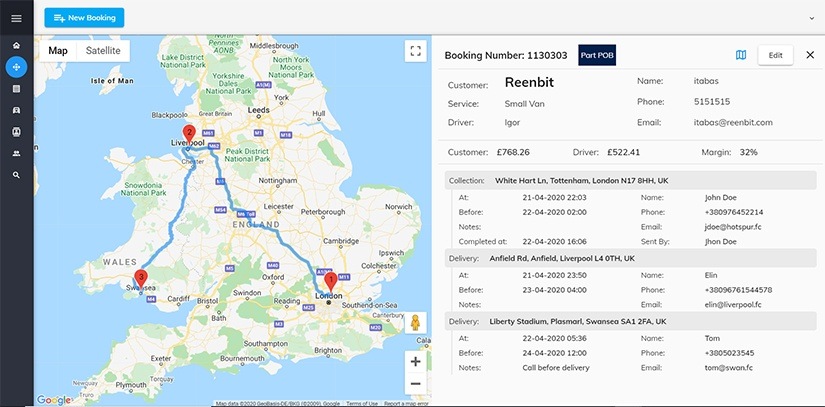The height and width of the screenshot is (407, 825).
Task: Expand the top-right chevron dropdown
Action: click(811, 18)
